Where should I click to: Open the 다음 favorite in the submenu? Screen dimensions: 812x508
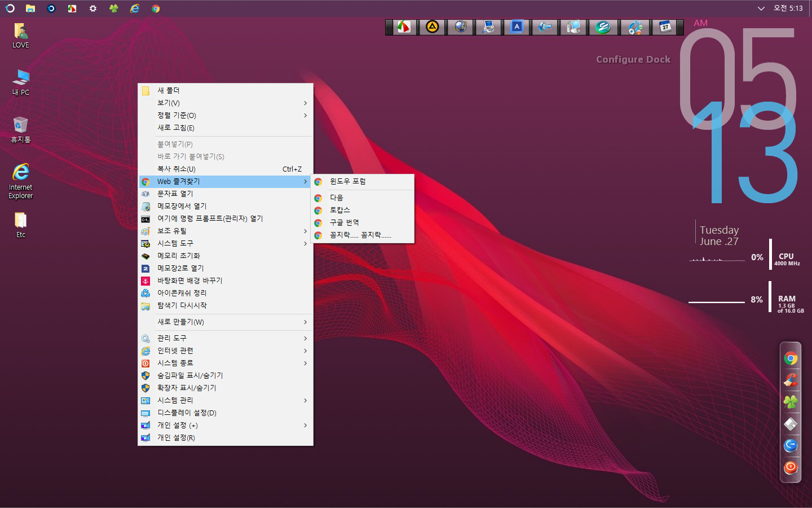coord(363,198)
